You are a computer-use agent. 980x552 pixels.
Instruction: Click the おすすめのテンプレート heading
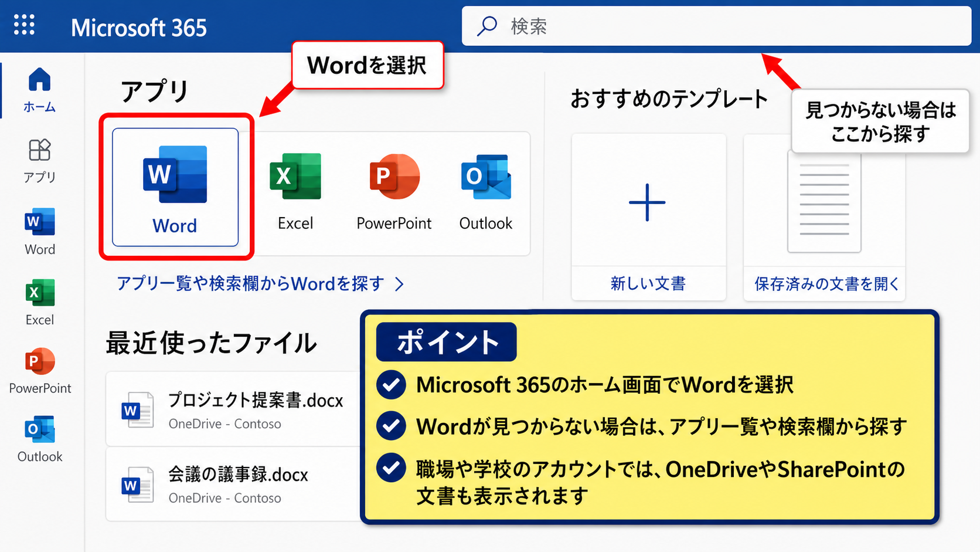[x=669, y=99]
